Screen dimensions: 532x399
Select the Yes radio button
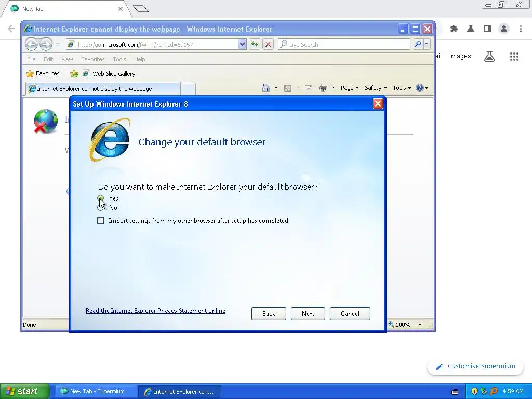[100, 198]
